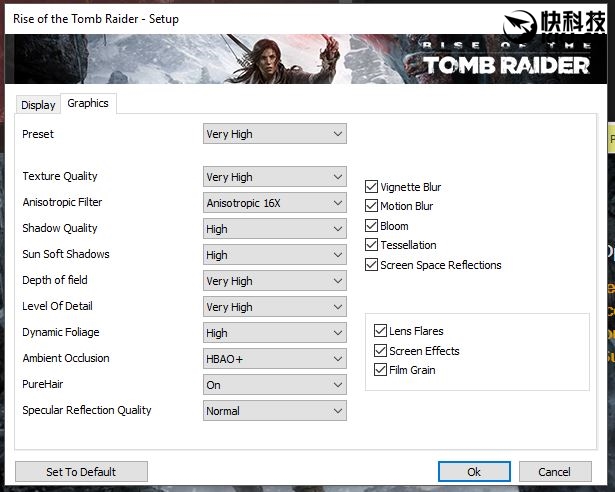Viewport: 615px width, 492px height.
Task: Click the Preset label text
Action: point(38,134)
